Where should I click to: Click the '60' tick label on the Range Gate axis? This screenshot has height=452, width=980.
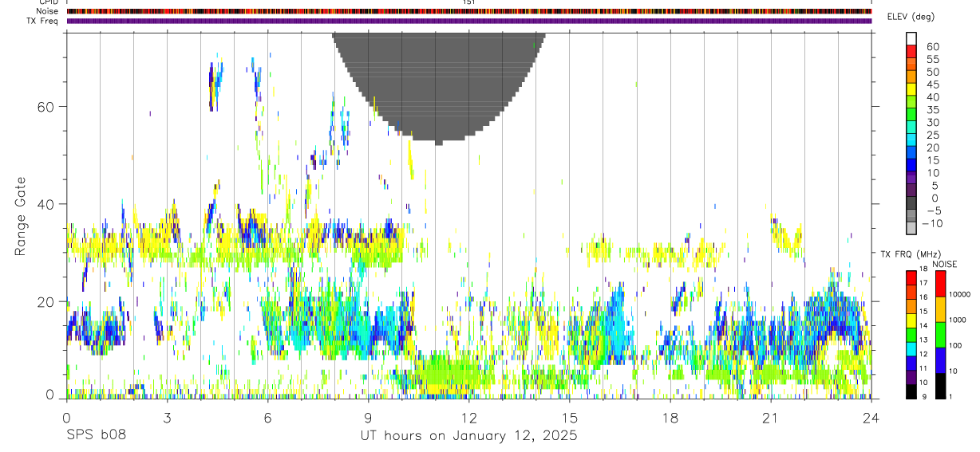pos(46,107)
